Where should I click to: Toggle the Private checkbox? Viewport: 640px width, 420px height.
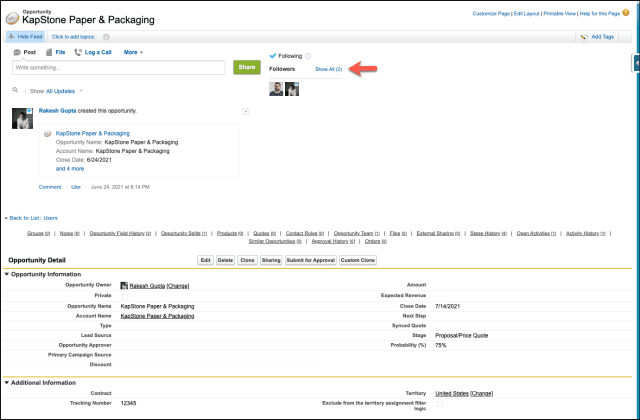click(124, 295)
